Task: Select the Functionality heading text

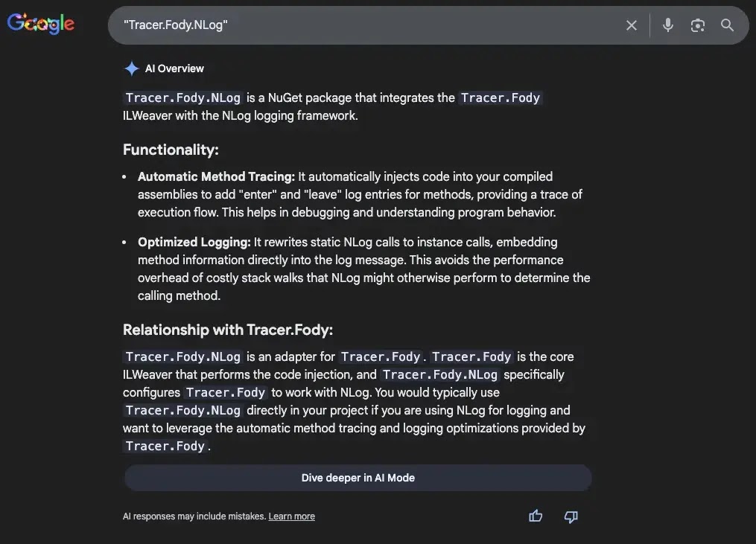Action: click(x=171, y=150)
